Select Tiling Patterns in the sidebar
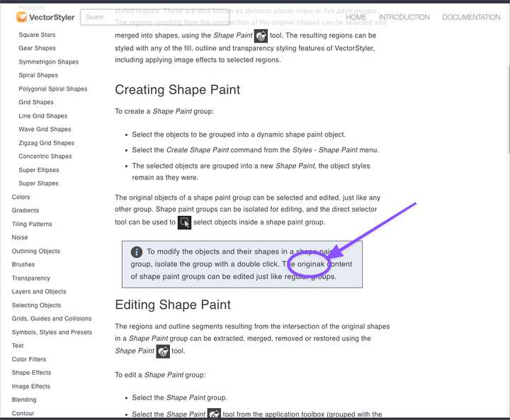This screenshot has height=420, width=510. (x=32, y=224)
